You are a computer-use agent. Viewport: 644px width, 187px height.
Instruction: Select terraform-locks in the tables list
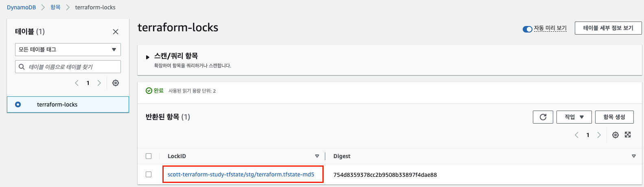click(68, 104)
